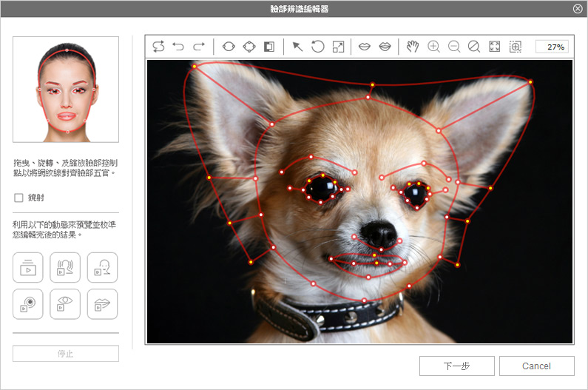
Task: Select the rotate tool in toolbar
Action: (x=317, y=47)
